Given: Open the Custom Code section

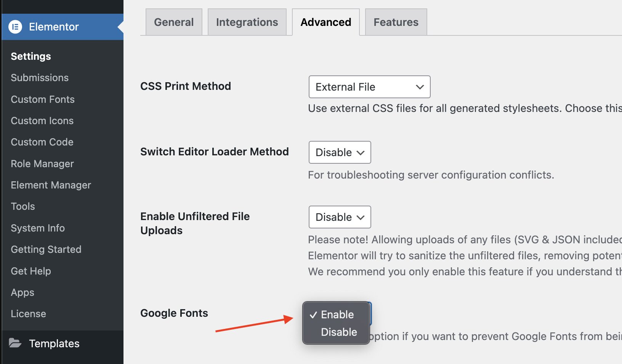Looking at the screenshot, I should point(42,142).
